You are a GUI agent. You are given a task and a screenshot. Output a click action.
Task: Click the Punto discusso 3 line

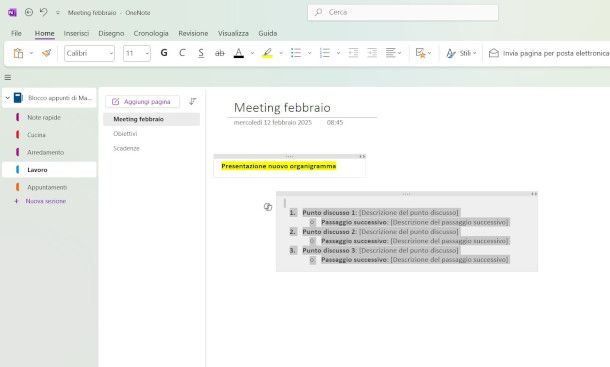[381, 250]
